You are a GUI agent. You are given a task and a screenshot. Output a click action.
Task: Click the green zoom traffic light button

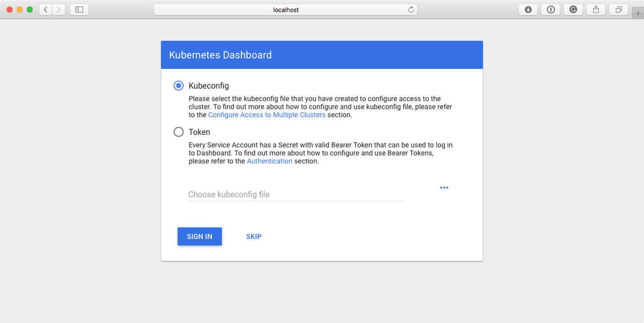click(30, 9)
